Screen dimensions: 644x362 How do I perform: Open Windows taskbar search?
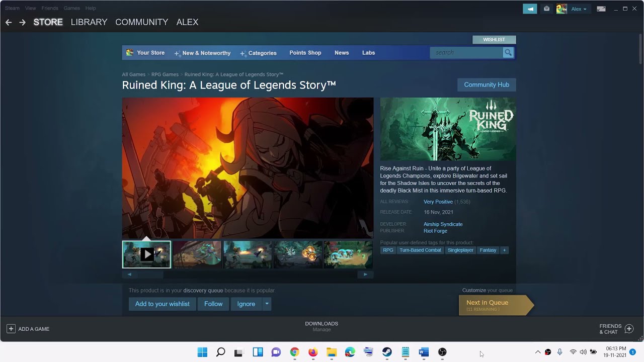click(220, 352)
